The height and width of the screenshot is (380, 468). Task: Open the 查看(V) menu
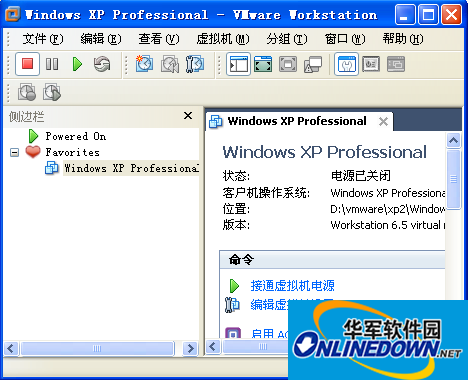[x=159, y=39]
